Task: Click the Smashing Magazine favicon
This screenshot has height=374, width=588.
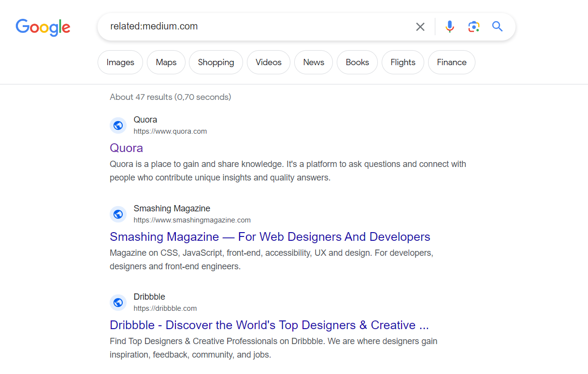Action: point(118,214)
